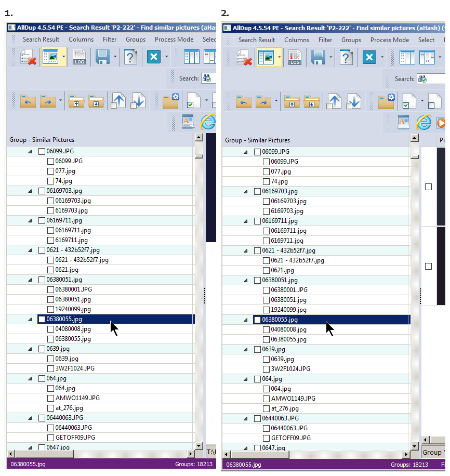Click the picture preview icon in screenshot 2
The height and width of the screenshot is (476, 450).
tap(266, 57)
